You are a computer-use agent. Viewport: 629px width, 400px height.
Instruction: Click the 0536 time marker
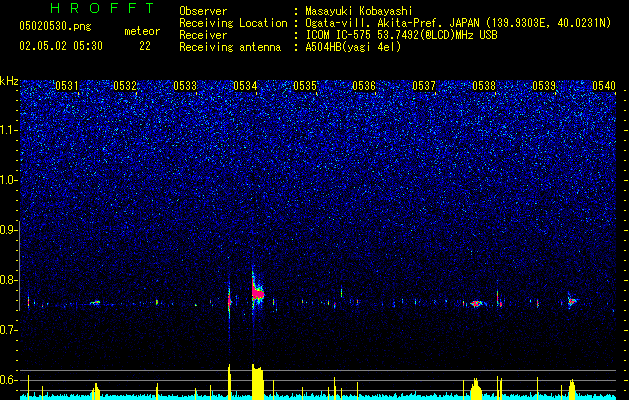pyautogui.click(x=364, y=85)
